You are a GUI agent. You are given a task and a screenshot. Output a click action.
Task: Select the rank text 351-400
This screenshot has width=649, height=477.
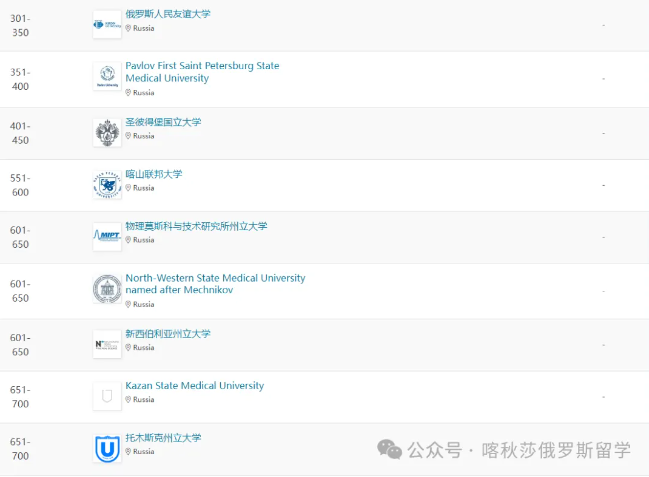coord(20,79)
